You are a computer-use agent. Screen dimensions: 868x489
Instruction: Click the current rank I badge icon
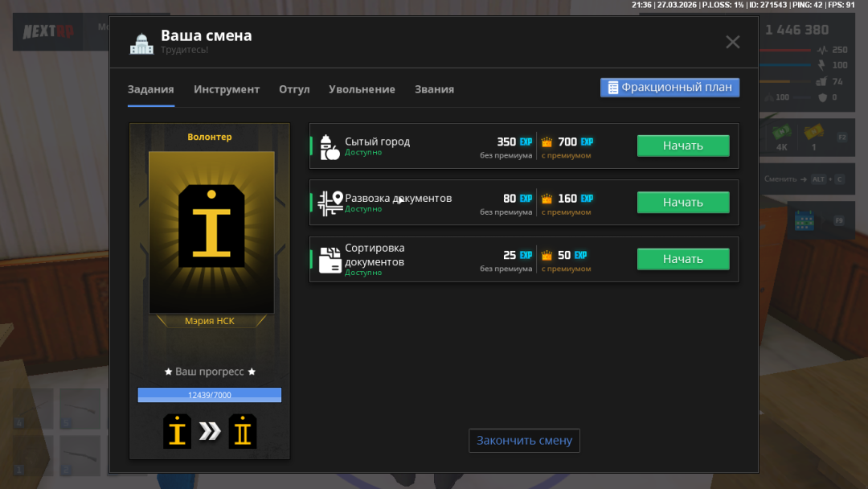(x=178, y=432)
